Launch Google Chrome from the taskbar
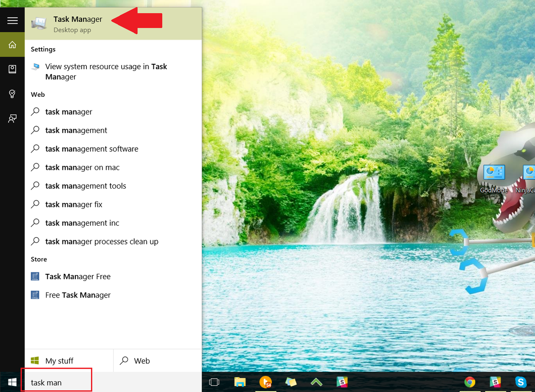Image resolution: width=535 pixels, height=392 pixels. click(x=469, y=382)
